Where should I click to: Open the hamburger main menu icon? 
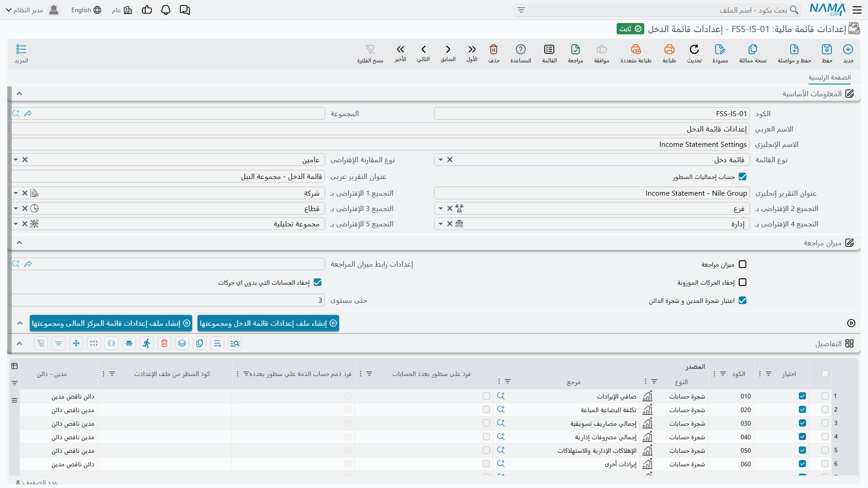(857, 9)
